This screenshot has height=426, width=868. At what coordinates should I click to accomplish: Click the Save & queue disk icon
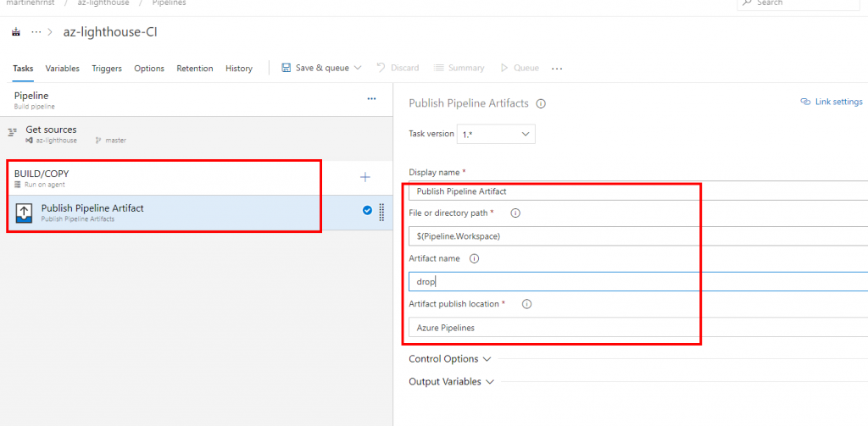pos(287,68)
